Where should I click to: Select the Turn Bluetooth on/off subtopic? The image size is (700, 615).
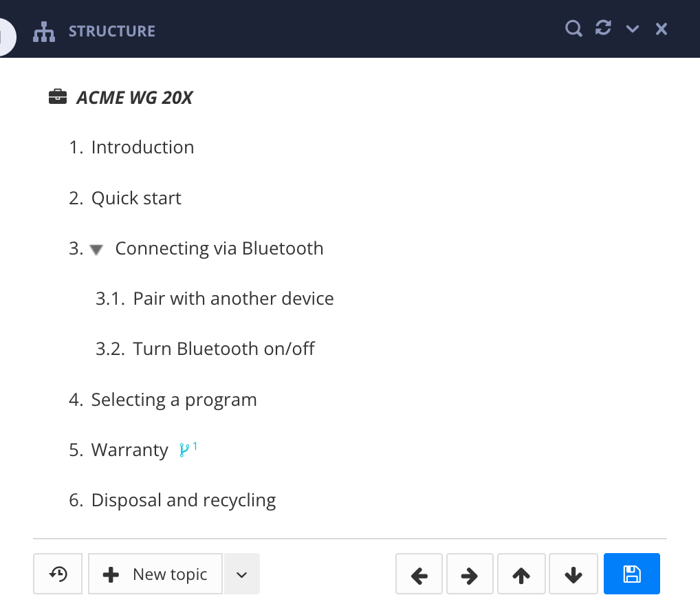[x=223, y=349]
